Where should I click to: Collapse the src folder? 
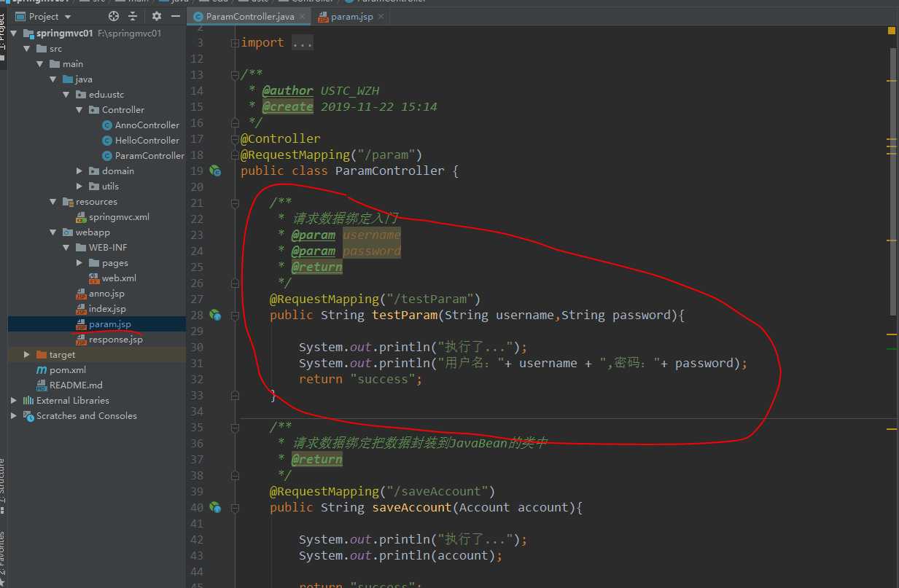[27, 49]
